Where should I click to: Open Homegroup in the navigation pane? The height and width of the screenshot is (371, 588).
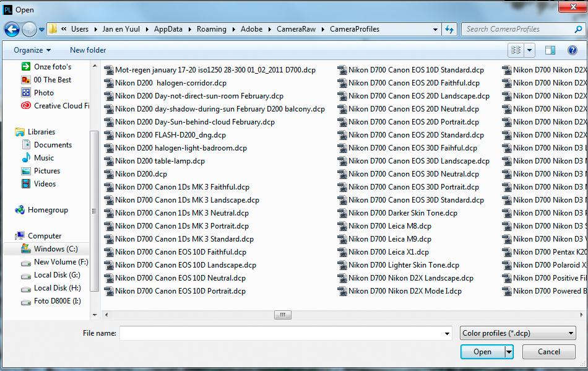click(x=41, y=210)
